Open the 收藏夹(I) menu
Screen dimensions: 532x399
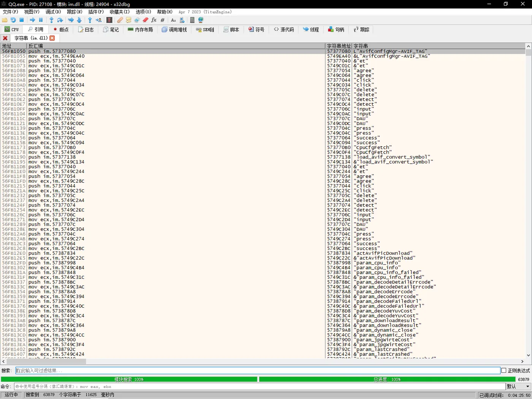(120, 12)
